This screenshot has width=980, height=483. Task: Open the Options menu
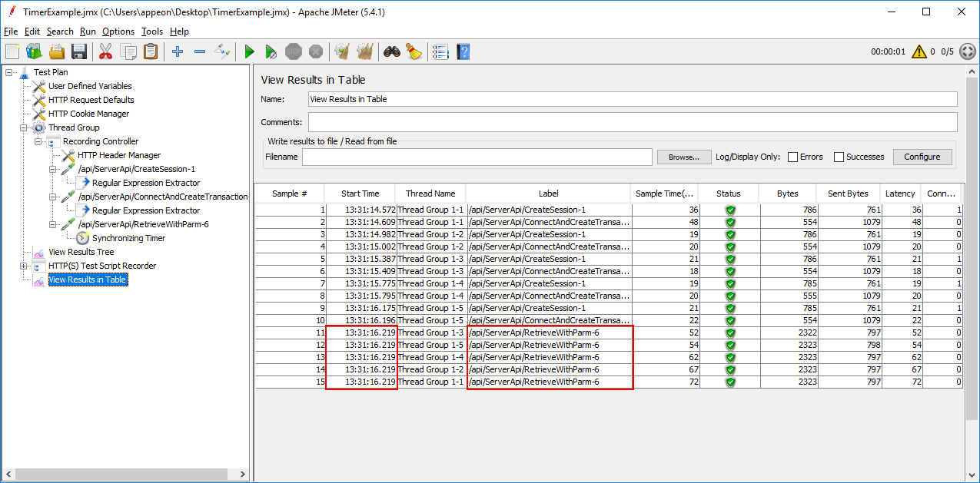[118, 31]
